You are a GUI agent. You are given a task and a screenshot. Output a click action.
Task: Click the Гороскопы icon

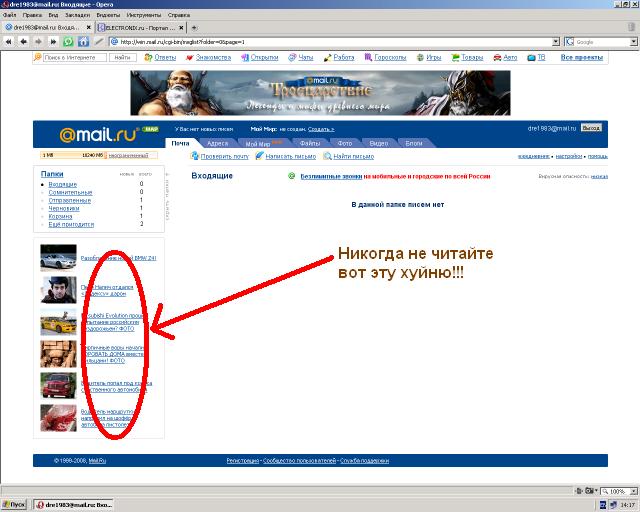click(x=368, y=58)
